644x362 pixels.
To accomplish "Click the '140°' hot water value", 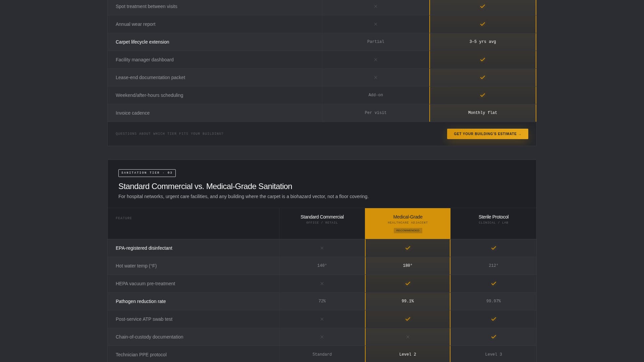I will (322, 265).
